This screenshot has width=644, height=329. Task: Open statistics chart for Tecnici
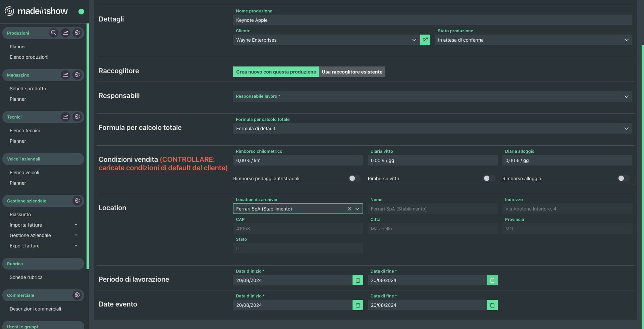pyautogui.click(x=65, y=117)
